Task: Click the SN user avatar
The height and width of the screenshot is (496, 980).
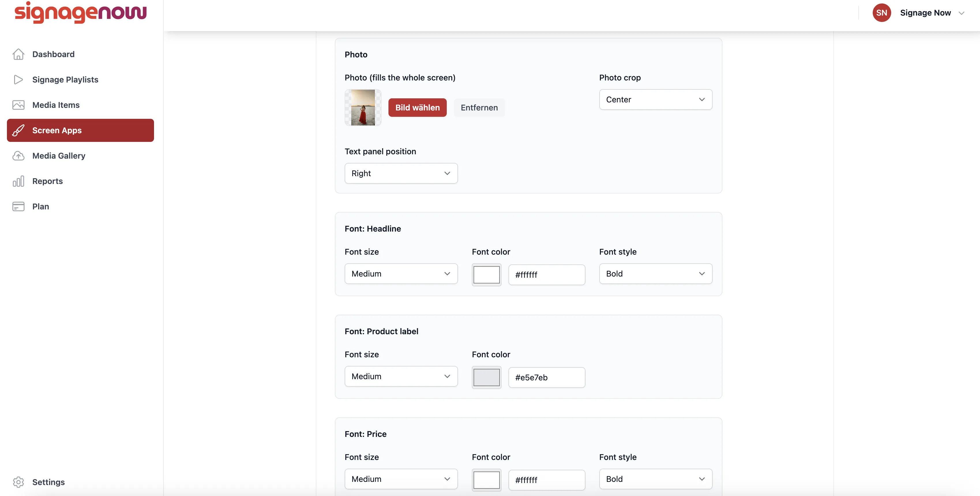Action: point(881,13)
